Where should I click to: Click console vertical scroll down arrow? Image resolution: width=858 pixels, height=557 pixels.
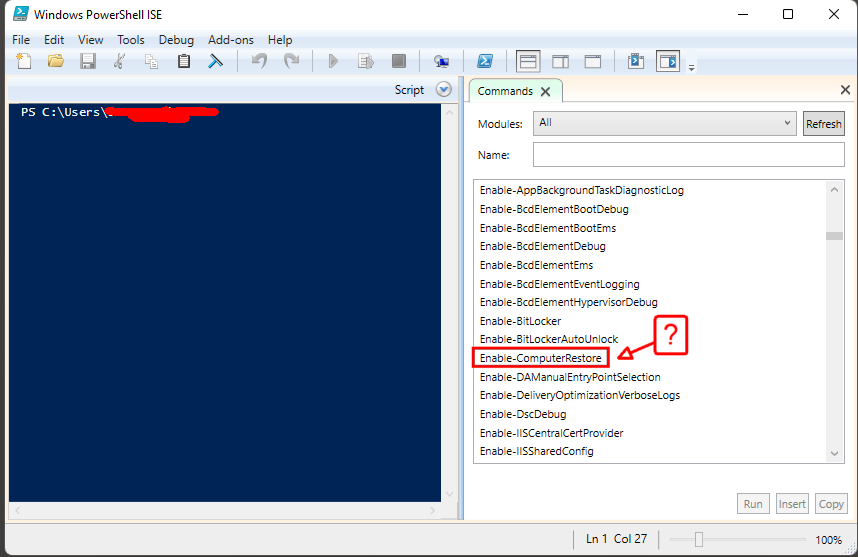click(449, 494)
